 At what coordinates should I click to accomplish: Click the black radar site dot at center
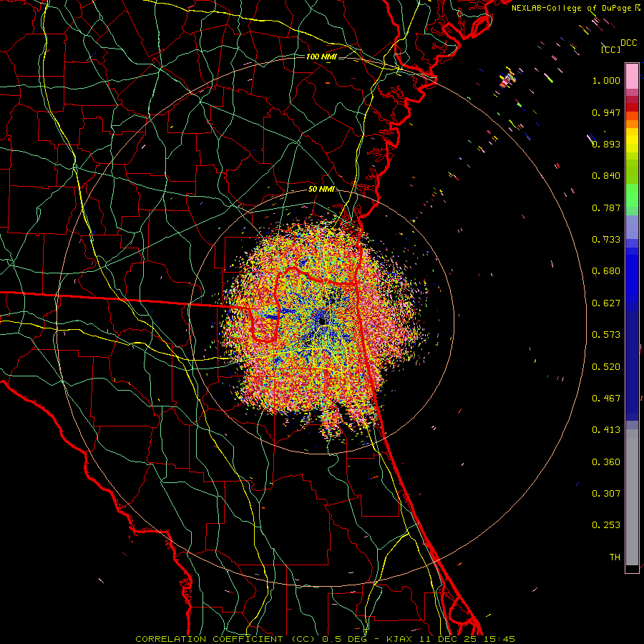coord(323,321)
